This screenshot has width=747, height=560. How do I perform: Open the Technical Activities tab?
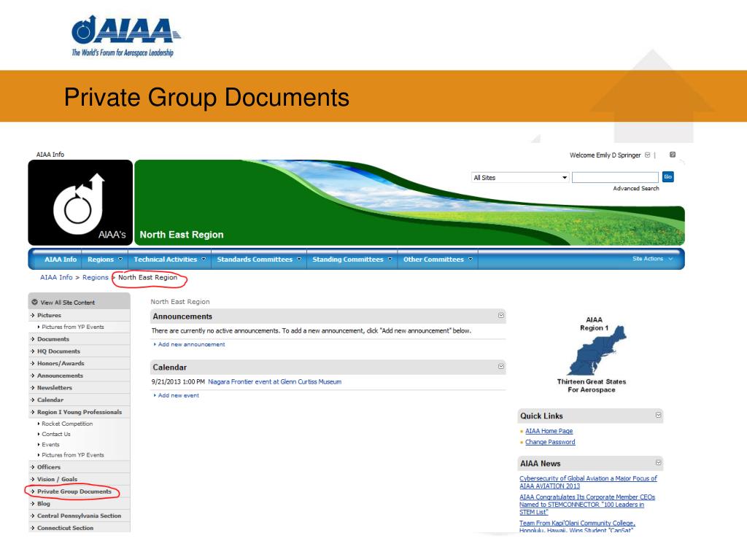pyautogui.click(x=166, y=260)
